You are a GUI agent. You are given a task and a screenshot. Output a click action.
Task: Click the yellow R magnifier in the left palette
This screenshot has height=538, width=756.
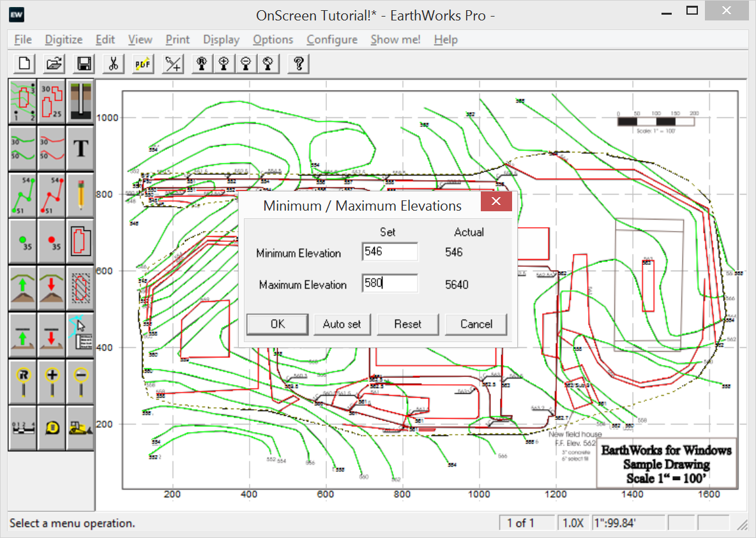[x=22, y=380]
